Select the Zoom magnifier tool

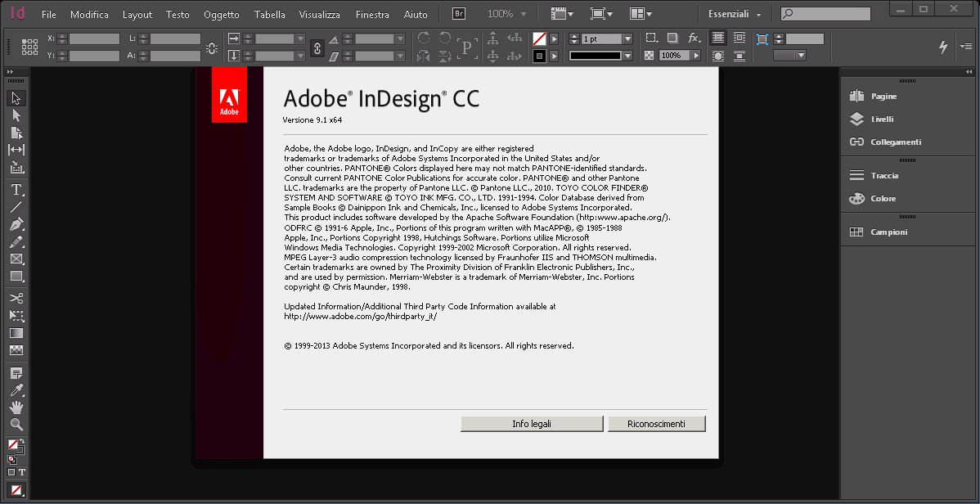click(x=16, y=425)
